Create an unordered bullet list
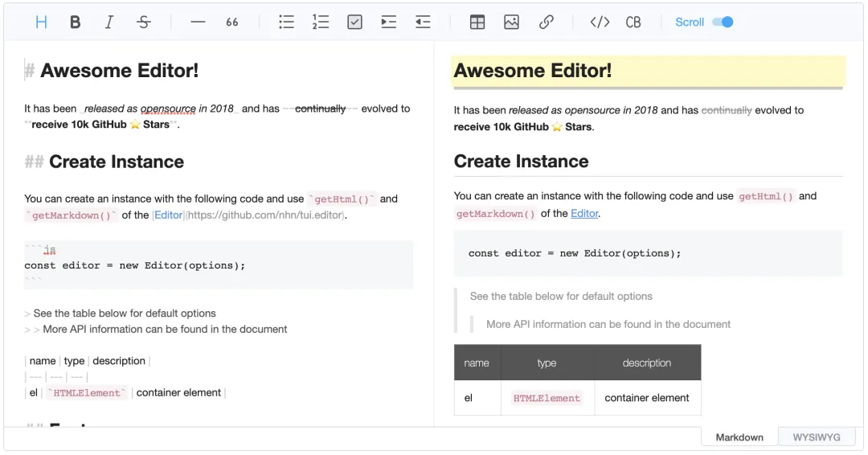 286,23
